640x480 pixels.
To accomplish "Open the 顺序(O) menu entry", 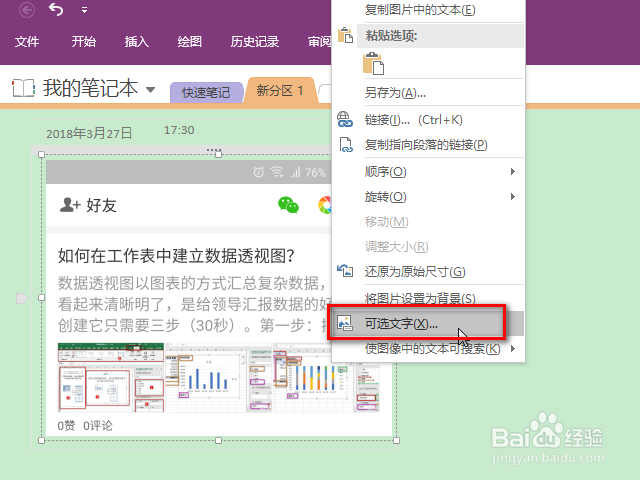I will pos(386,172).
